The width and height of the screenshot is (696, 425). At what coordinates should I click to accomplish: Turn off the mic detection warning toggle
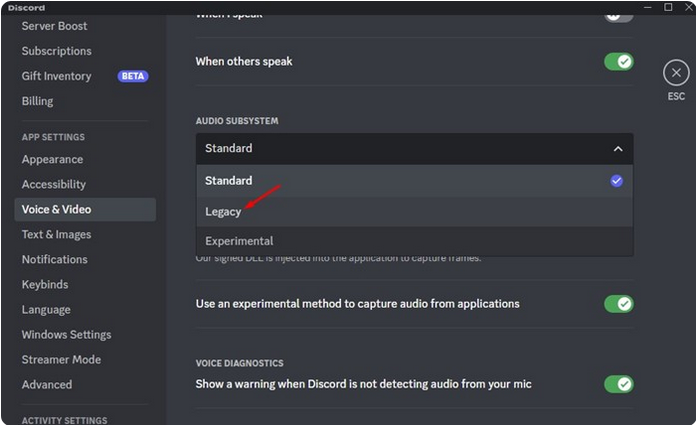(618, 384)
